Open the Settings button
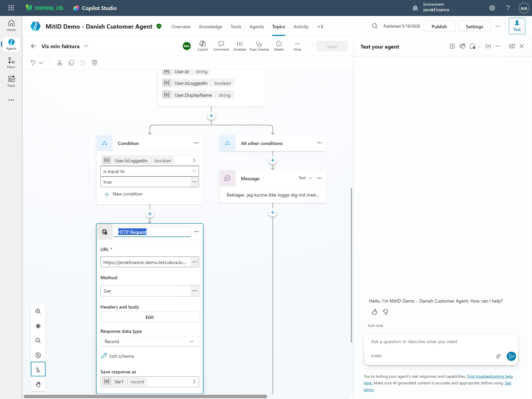The image size is (532, 399). click(474, 26)
